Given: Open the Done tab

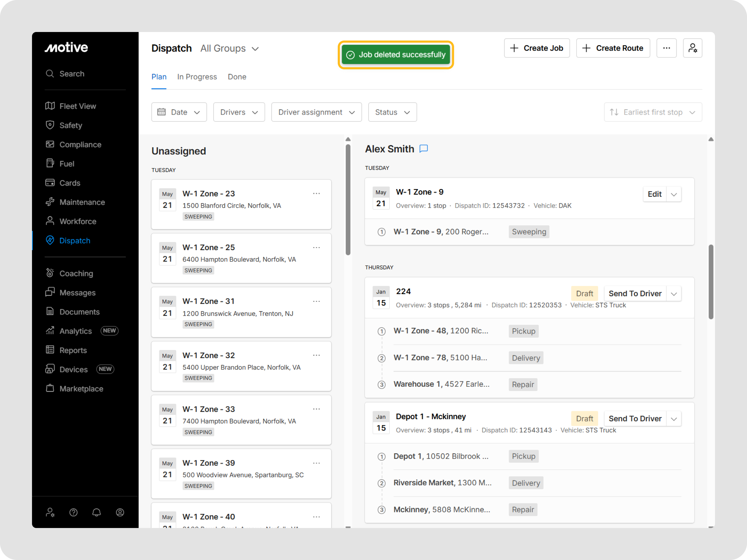Looking at the screenshot, I should (237, 77).
